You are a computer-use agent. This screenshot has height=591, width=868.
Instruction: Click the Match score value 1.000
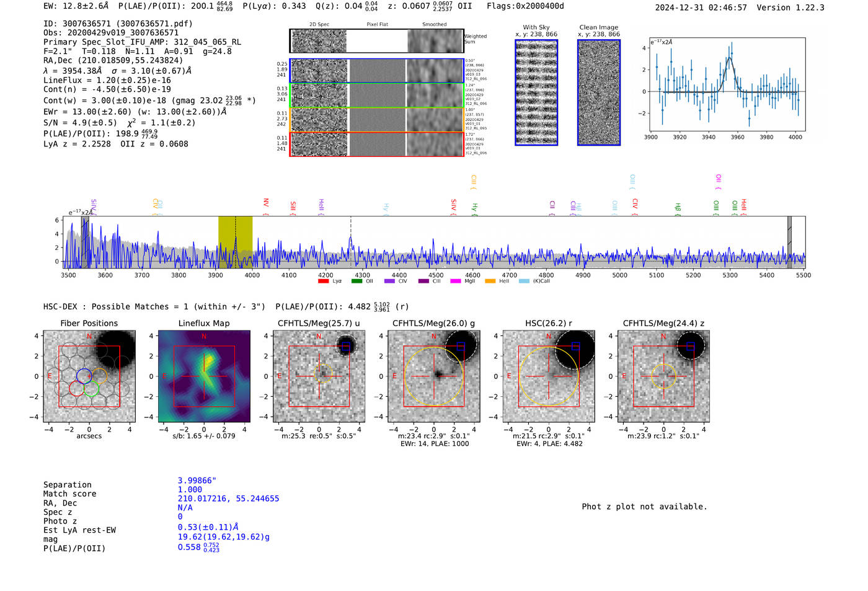click(190, 489)
